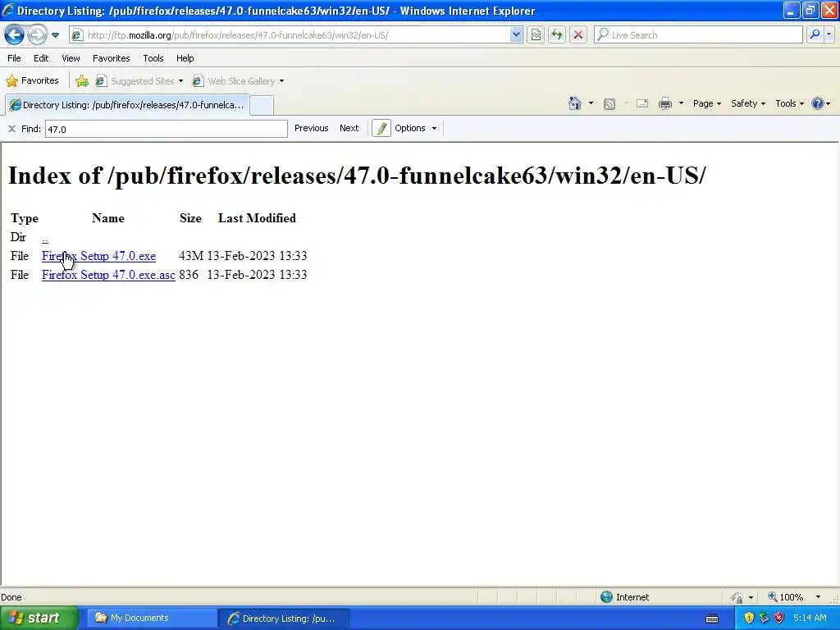Screen dimensions: 840x630
Task: Stop loading with the red X icon
Action: coord(578,35)
